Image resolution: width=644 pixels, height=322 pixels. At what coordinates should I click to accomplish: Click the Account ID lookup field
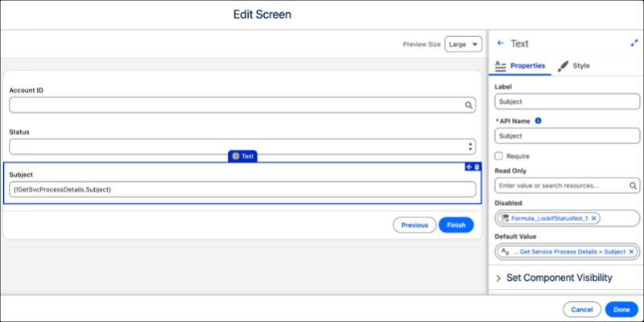[x=242, y=105]
